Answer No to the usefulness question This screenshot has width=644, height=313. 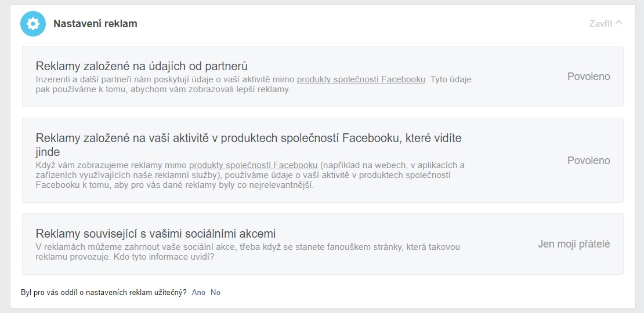(x=215, y=293)
